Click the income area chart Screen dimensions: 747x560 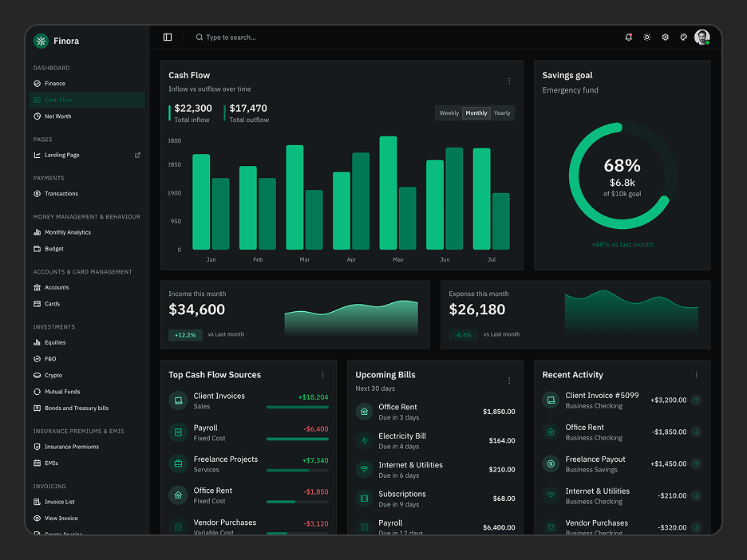(x=351, y=317)
